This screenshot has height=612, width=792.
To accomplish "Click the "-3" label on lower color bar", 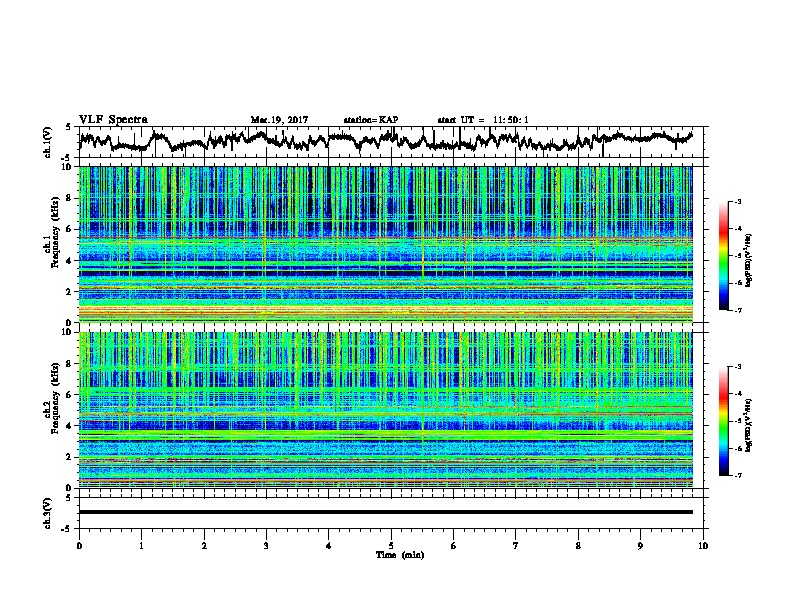I will 738,367.
